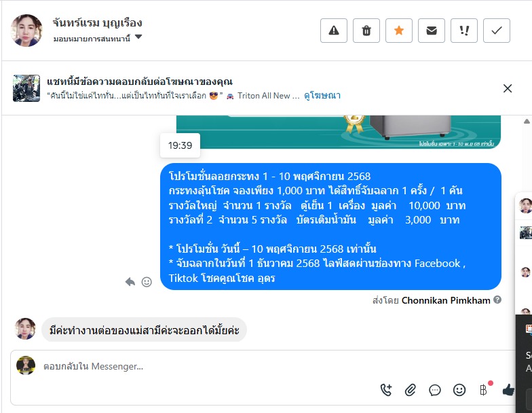The image size is (532, 413).
Task: Attach a file with paperclip icon
Action: tap(410, 390)
